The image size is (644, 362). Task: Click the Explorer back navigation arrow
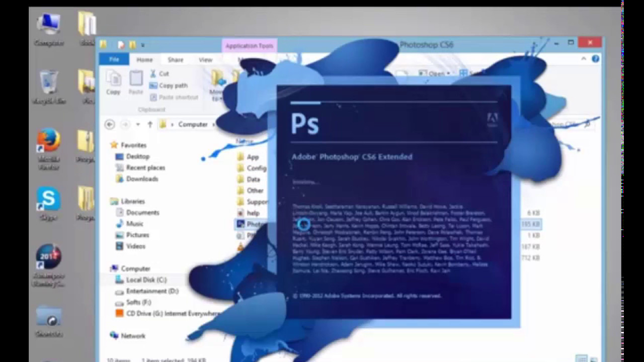coord(110,124)
